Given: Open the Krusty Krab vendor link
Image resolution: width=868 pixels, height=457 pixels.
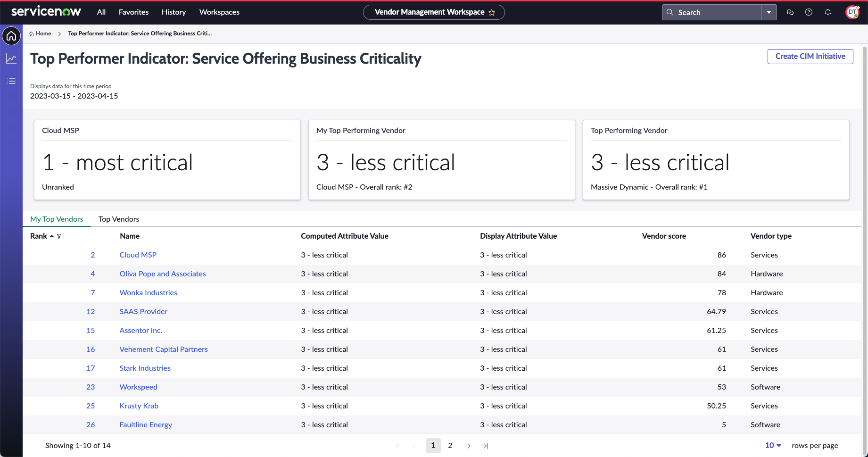Looking at the screenshot, I should coord(139,406).
